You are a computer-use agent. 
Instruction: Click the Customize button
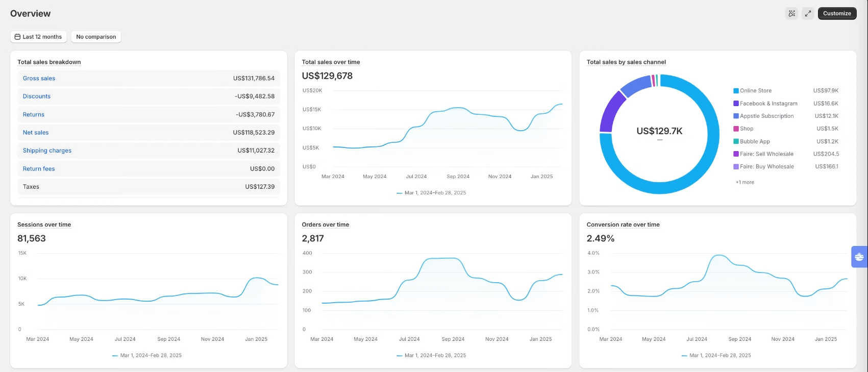click(x=837, y=13)
